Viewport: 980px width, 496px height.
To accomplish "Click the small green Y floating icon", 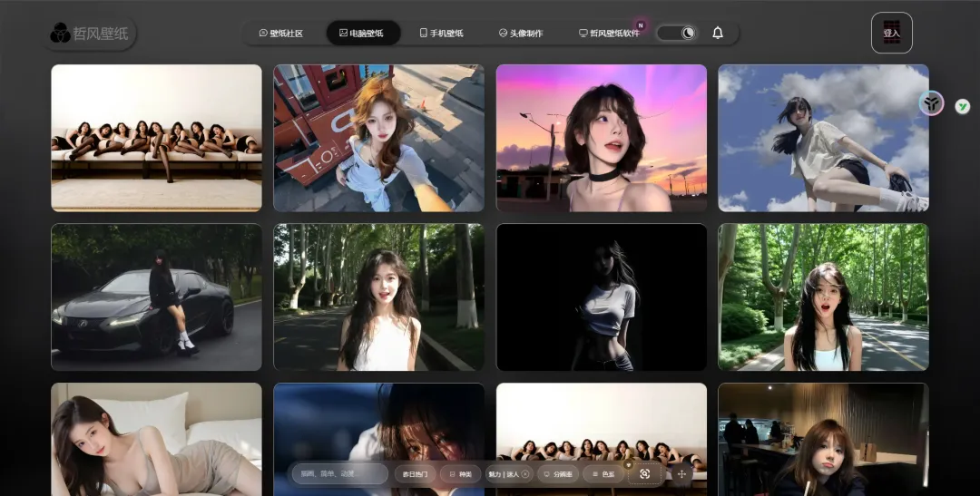I will [962, 107].
